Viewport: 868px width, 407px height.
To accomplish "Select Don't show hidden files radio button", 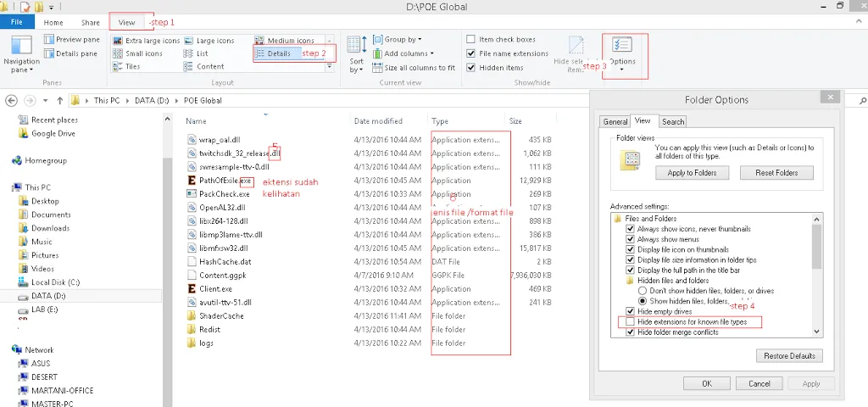I will click(643, 291).
